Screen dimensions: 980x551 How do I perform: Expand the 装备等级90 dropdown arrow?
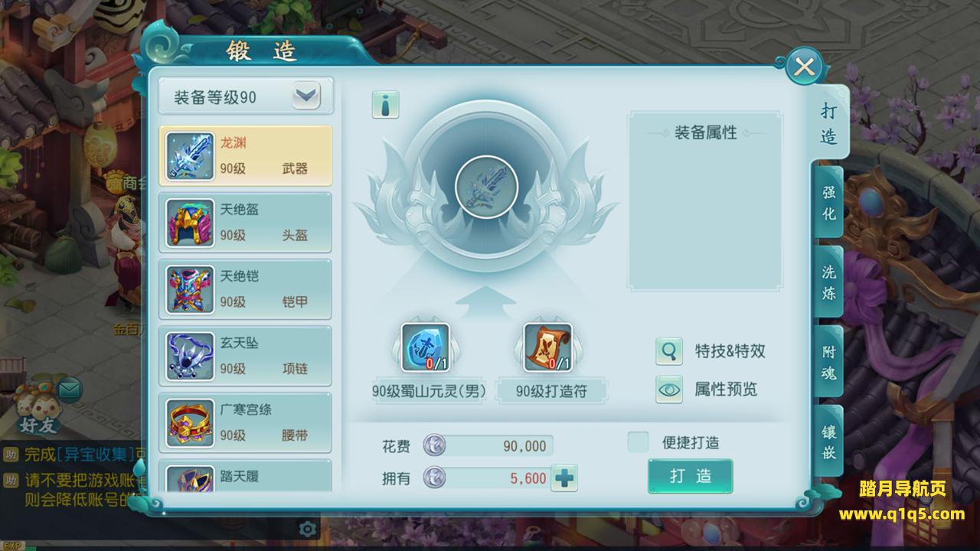(x=306, y=96)
